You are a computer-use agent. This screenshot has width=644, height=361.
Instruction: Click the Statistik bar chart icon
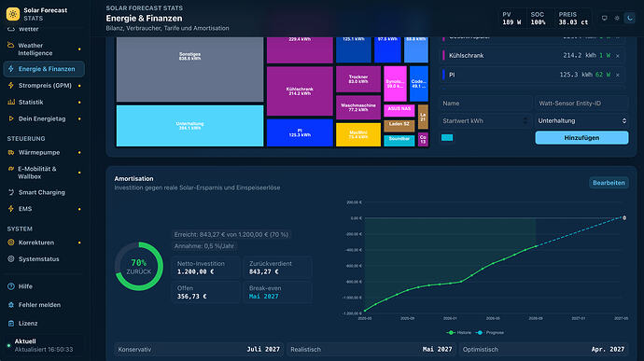[x=11, y=102]
